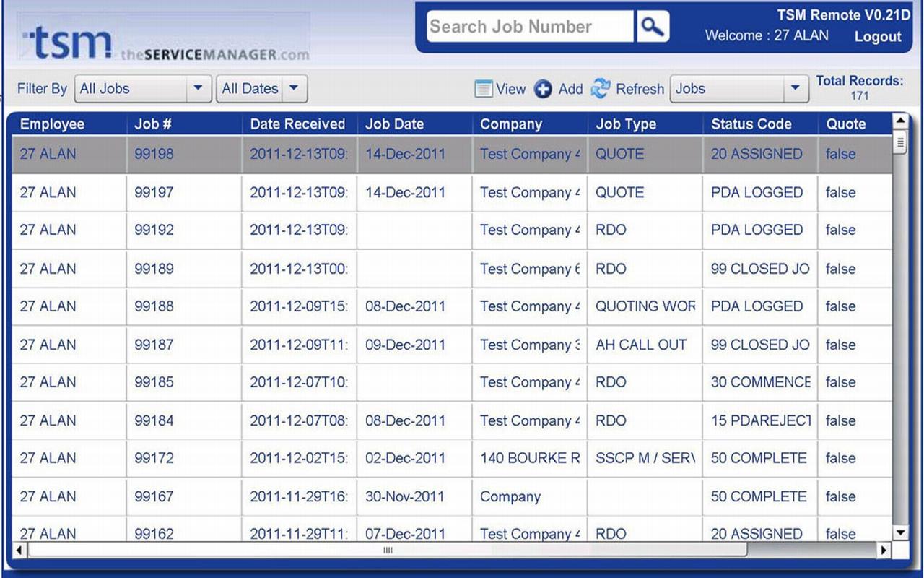Sort by the Status Code column header

751,124
